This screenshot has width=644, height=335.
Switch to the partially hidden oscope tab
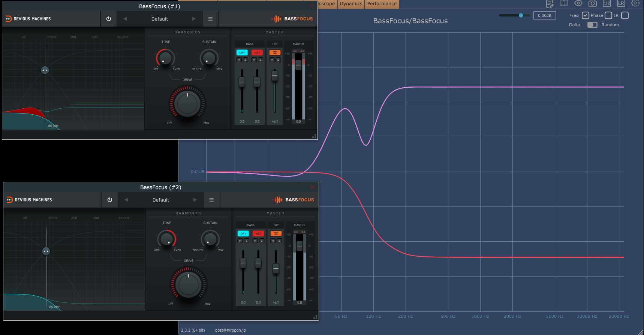[326, 4]
